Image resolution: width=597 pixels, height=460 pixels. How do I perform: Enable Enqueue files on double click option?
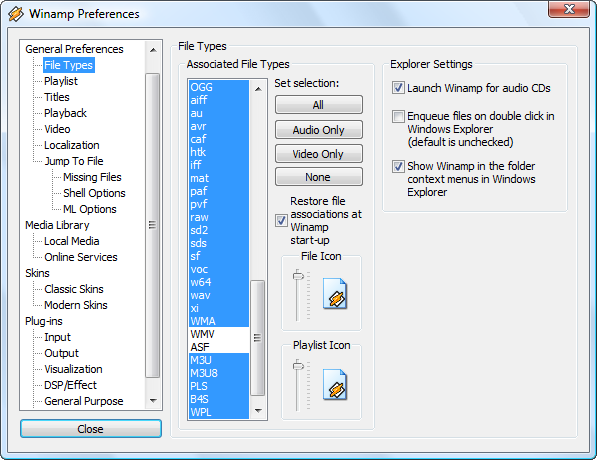(398, 116)
